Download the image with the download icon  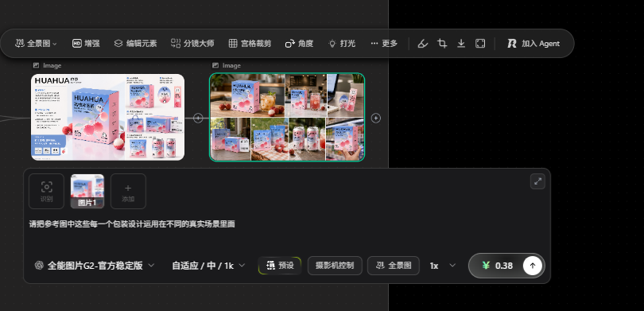461,44
